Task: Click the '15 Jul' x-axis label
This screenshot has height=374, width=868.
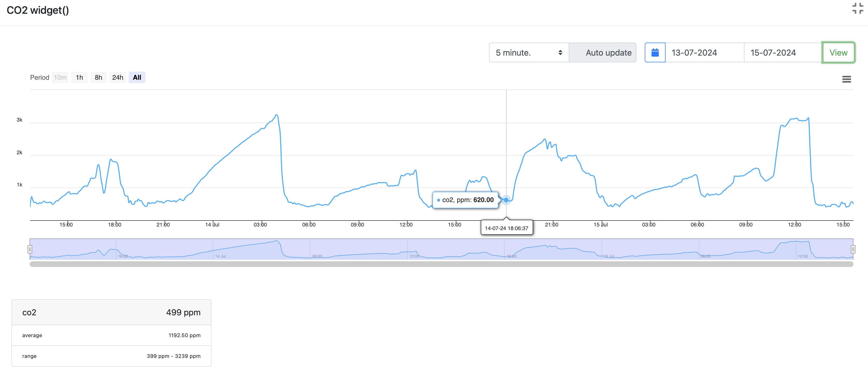Action: 601,225
